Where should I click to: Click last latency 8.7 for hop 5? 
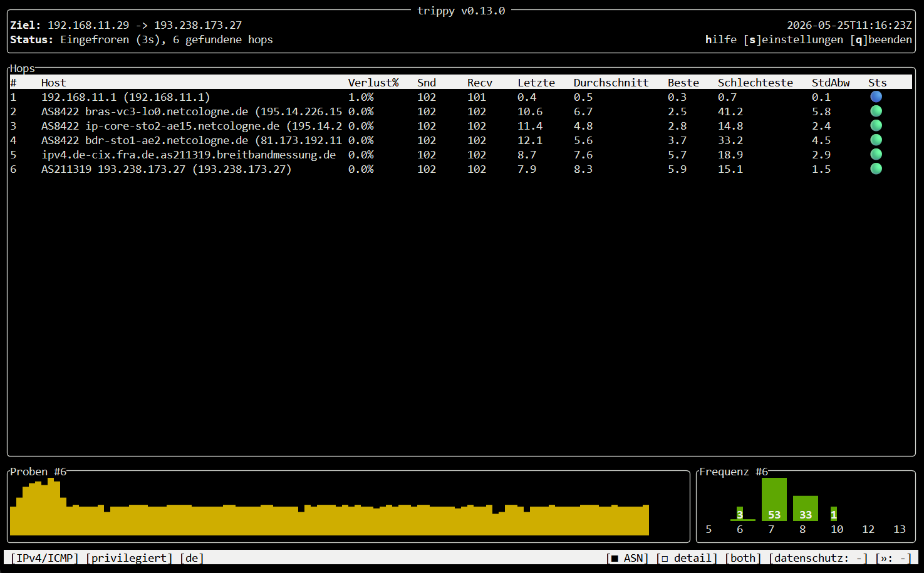pyautogui.click(x=527, y=155)
